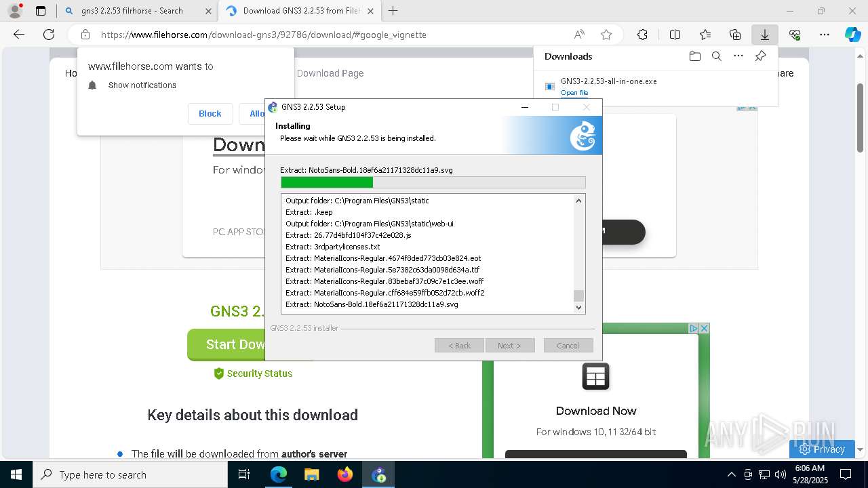Select the MaterialIcons-Regular .woff2 log line

[x=384, y=293]
